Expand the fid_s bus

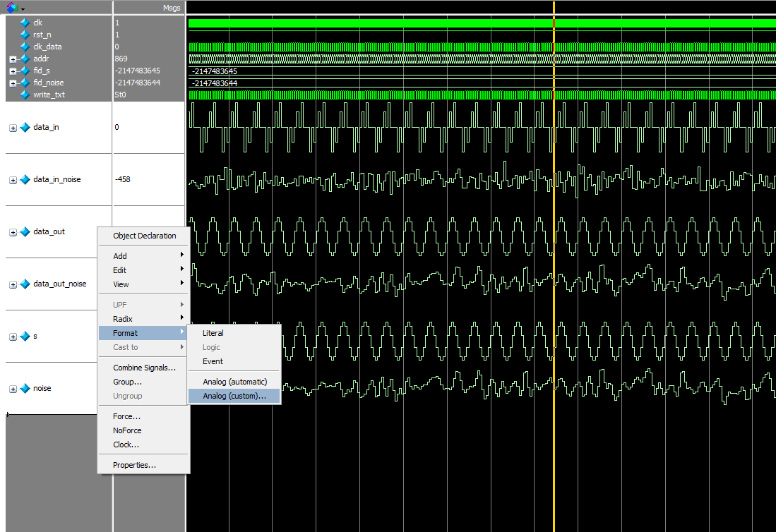coord(13,71)
